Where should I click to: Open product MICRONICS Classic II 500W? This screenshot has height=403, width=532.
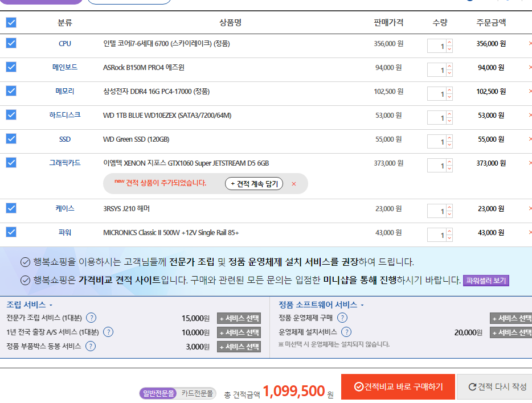pyautogui.click(x=171, y=233)
